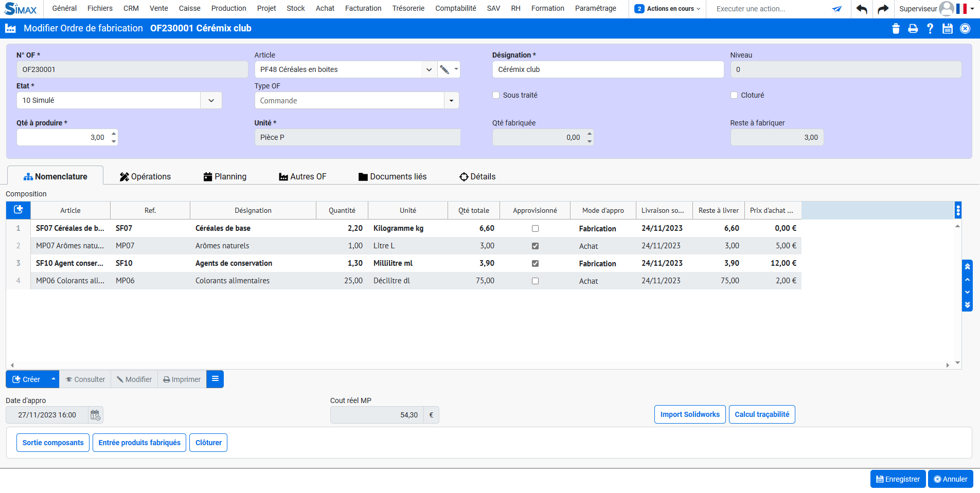Expand the Actions en cours dropdown
Image resolution: width=980 pixels, height=493 pixels.
coord(668,9)
